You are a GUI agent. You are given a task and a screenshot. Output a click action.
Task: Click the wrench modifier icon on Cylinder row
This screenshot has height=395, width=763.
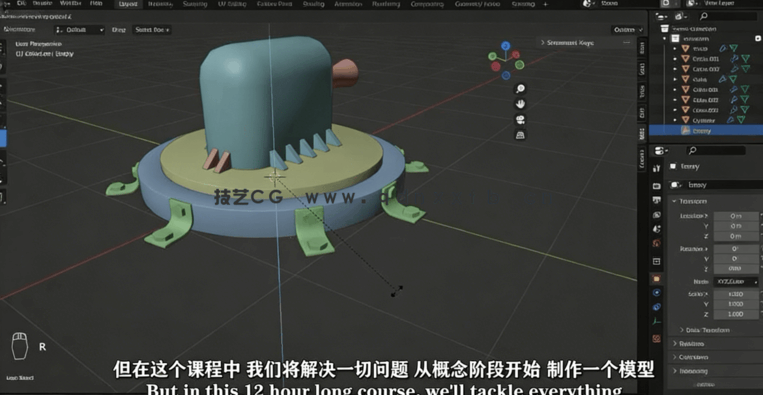(x=730, y=120)
